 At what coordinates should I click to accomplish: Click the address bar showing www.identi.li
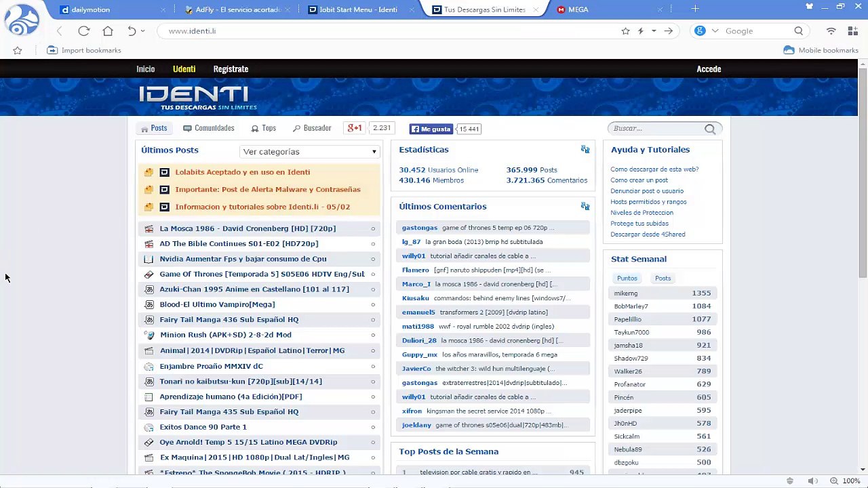click(x=387, y=31)
